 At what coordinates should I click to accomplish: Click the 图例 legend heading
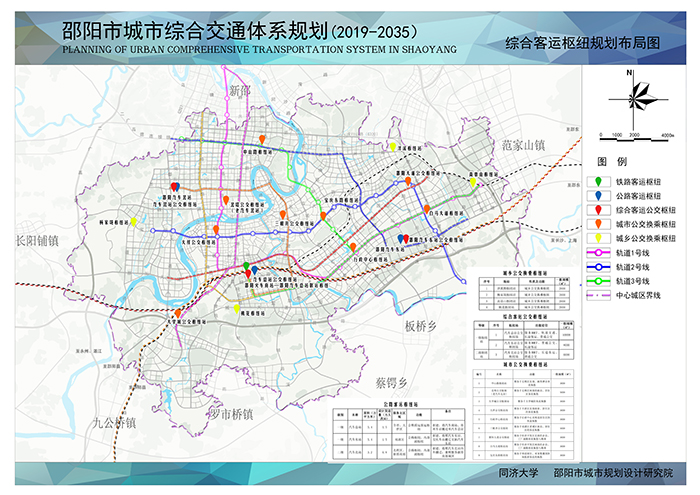(611, 161)
